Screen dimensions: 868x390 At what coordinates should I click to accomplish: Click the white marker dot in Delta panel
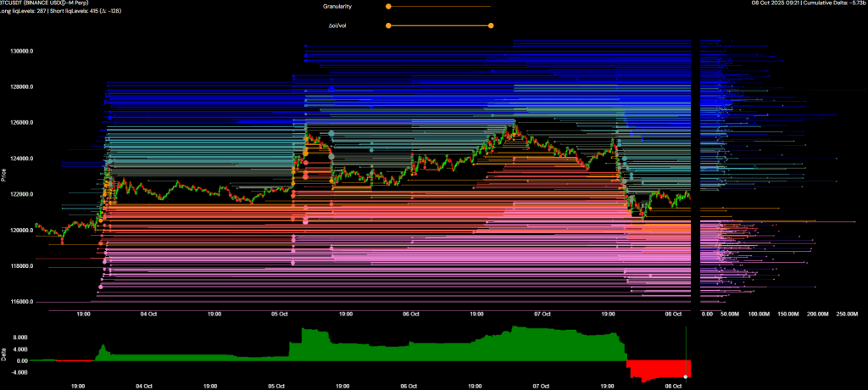pyautogui.click(x=685, y=376)
